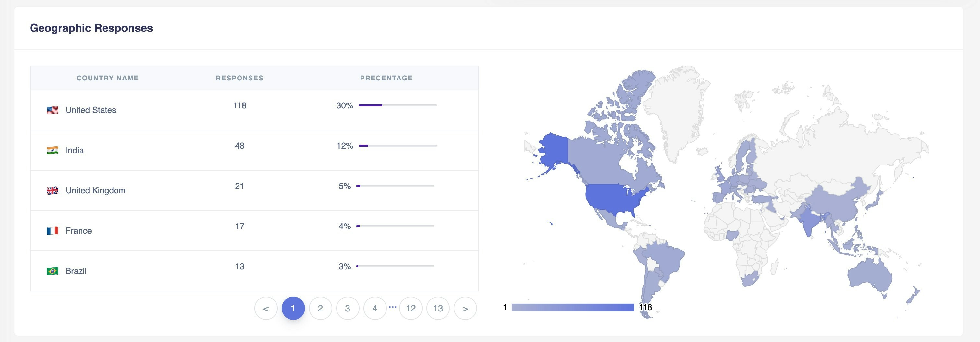Click the legend maximum value 118
980x342 pixels.
[645, 307]
